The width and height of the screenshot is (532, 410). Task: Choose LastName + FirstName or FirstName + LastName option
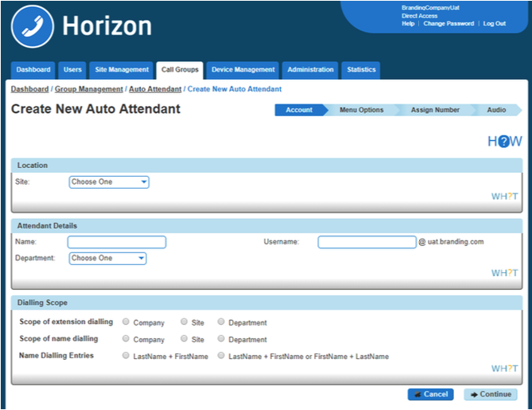tap(221, 356)
